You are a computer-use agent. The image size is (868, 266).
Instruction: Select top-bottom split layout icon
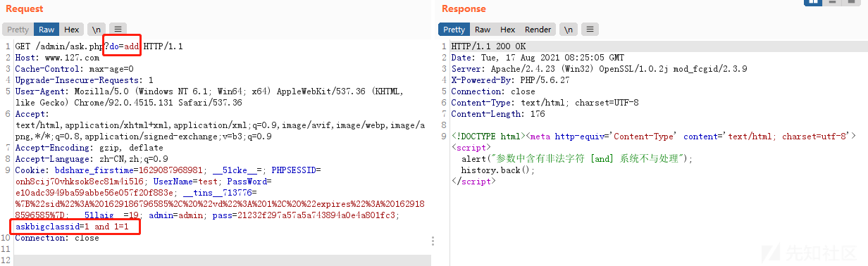[833, 3]
